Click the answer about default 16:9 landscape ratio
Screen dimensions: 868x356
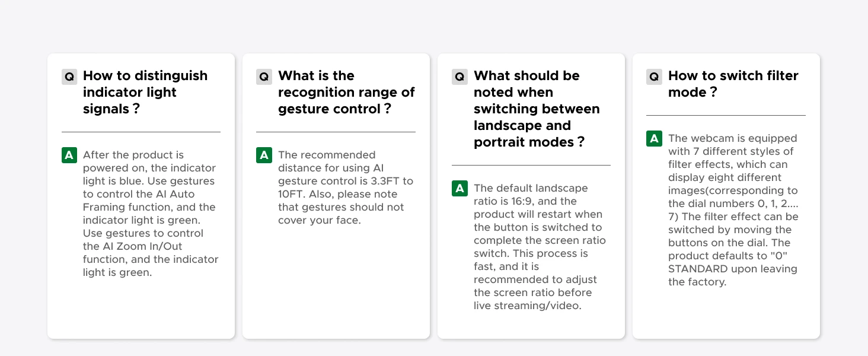pos(540,247)
